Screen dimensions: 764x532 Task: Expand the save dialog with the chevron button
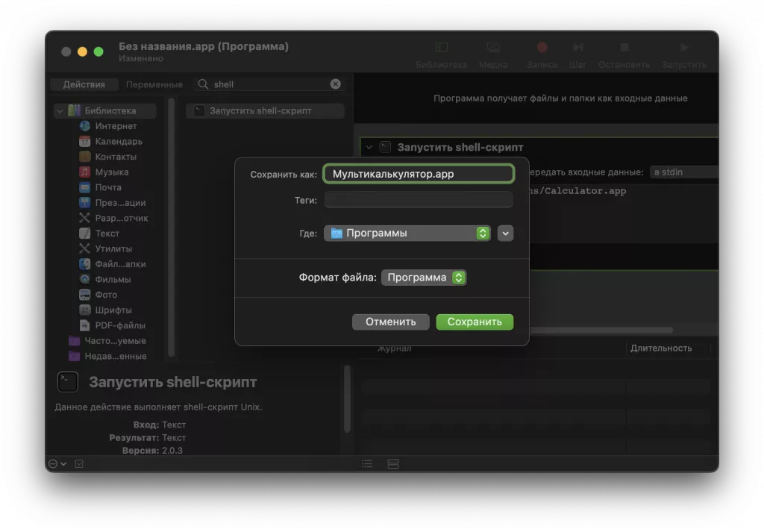tap(505, 233)
